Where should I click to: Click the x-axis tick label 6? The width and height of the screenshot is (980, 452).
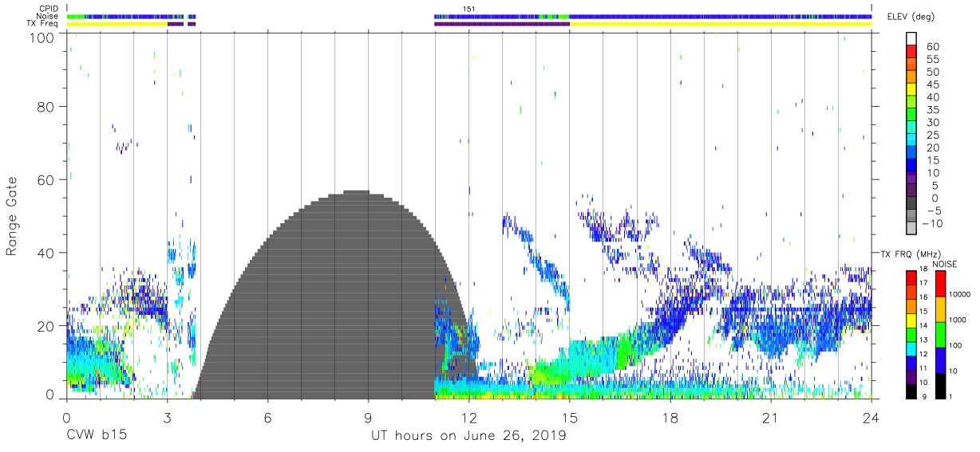(267, 418)
